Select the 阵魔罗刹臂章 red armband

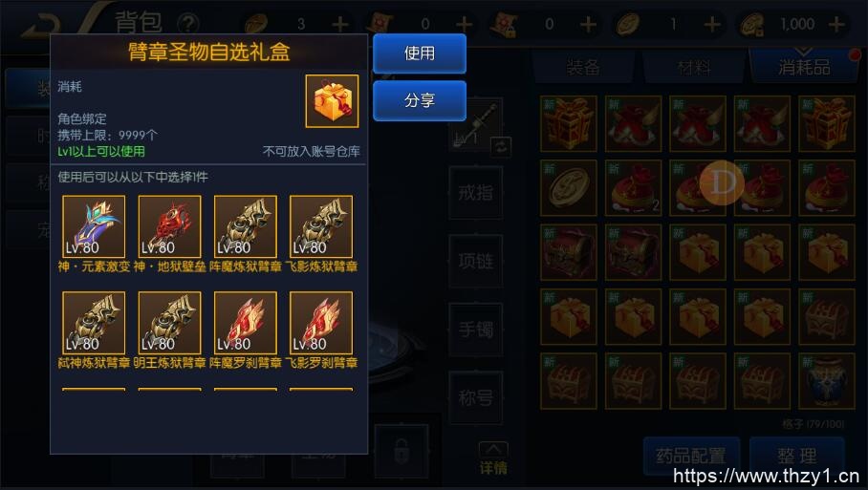(246, 323)
